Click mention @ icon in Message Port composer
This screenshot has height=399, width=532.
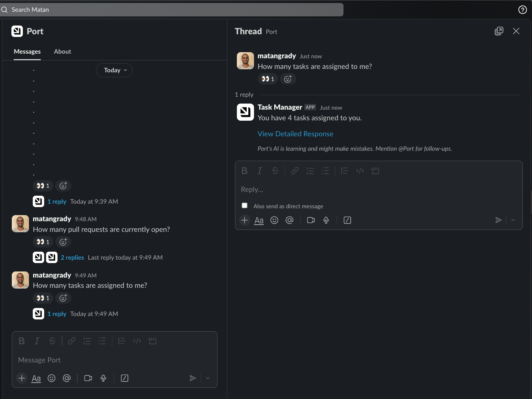point(67,378)
